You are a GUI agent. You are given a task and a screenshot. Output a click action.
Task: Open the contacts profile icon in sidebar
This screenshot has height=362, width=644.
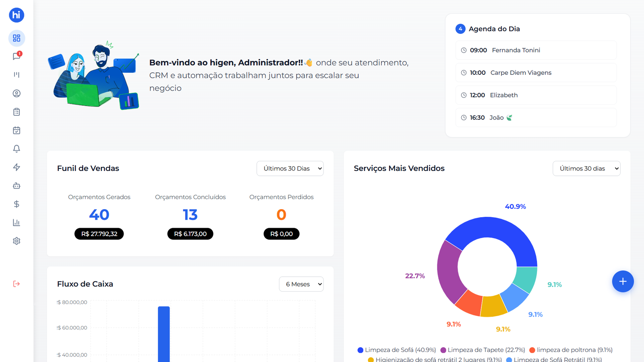[17, 93]
